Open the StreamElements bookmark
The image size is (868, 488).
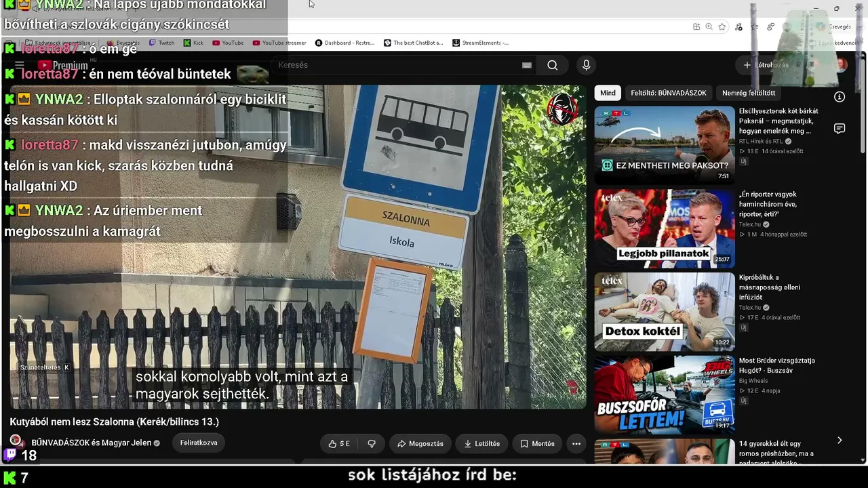pos(481,43)
